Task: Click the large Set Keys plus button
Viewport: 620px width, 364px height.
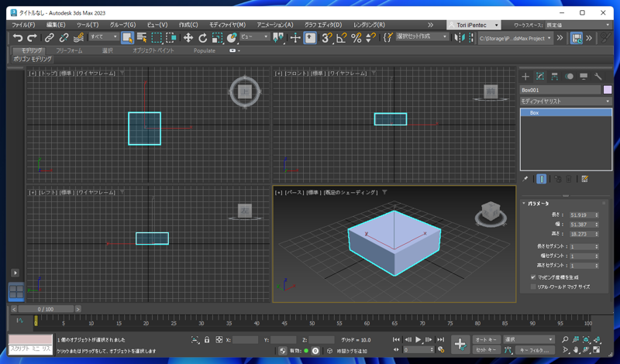Action: pyautogui.click(x=460, y=344)
